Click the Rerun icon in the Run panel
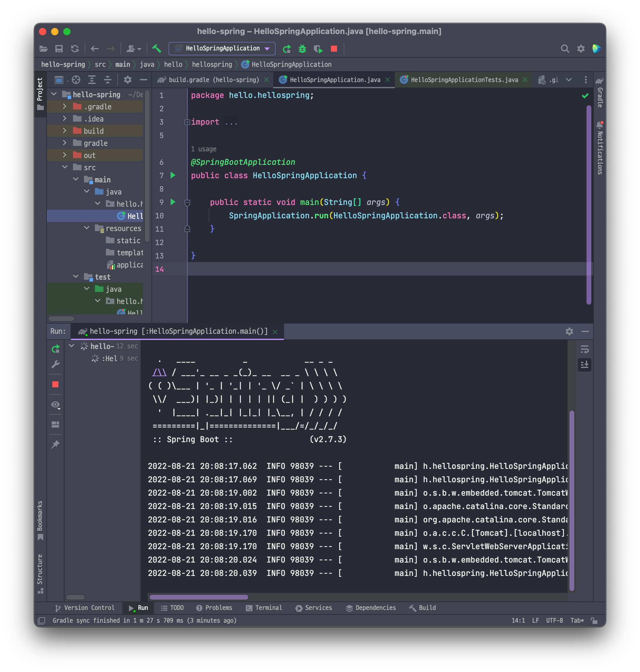The width and height of the screenshot is (640, 672). 56,349
